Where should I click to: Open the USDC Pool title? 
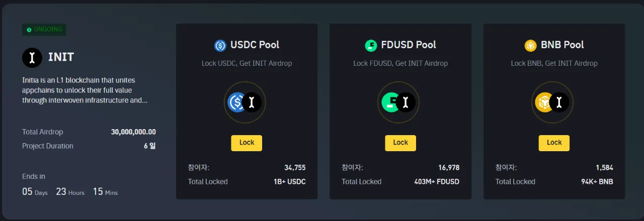pos(255,45)
